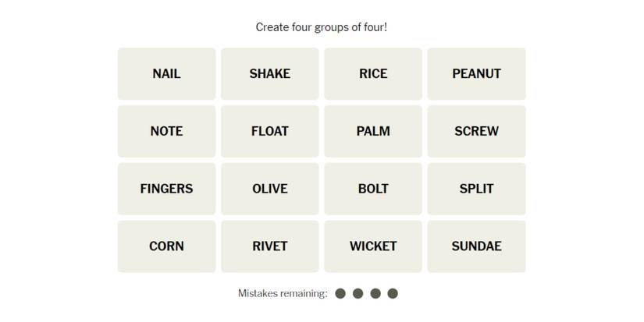The width and height of the screenshot is (644, 322).
Task: Choose the SPLIT word tile
Action: (476, 189)
